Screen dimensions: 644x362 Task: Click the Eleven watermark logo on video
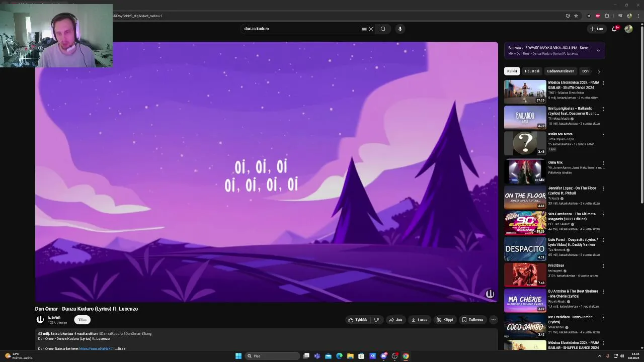(x=490, y=294)
